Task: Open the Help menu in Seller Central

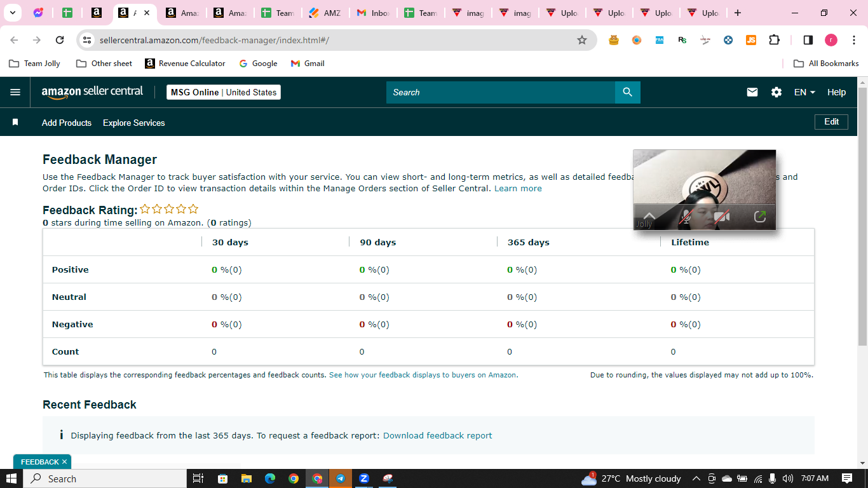Action: tap(836, 92)
